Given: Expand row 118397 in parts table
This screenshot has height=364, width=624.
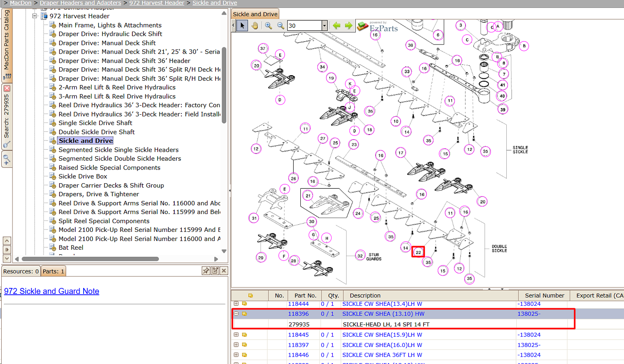Looking at the screenshot, I should (236, 344).
